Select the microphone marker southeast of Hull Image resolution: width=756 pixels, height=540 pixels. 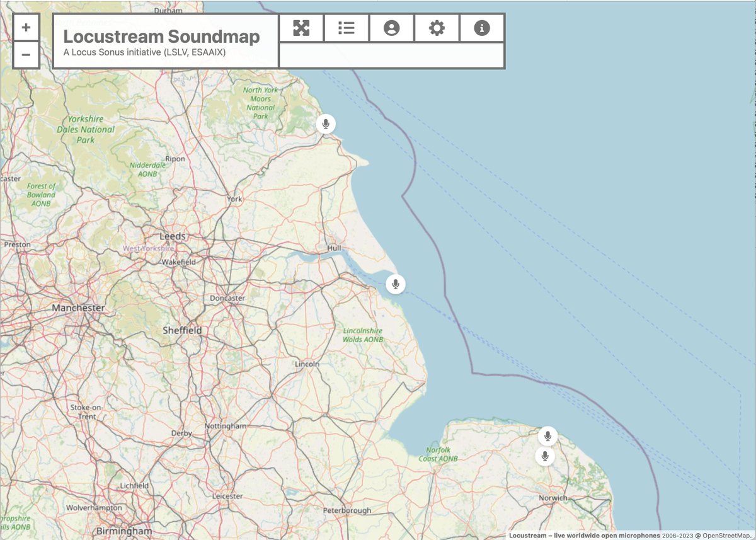(x=396, y=284)
